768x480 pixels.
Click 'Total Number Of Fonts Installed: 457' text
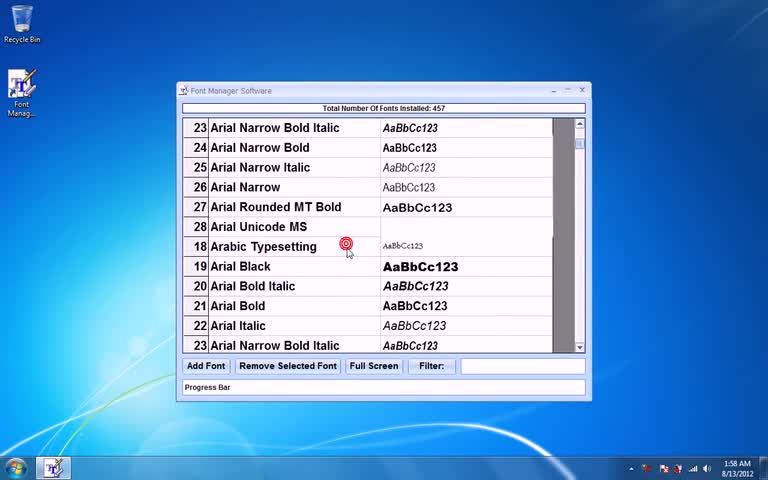point(384,108)
